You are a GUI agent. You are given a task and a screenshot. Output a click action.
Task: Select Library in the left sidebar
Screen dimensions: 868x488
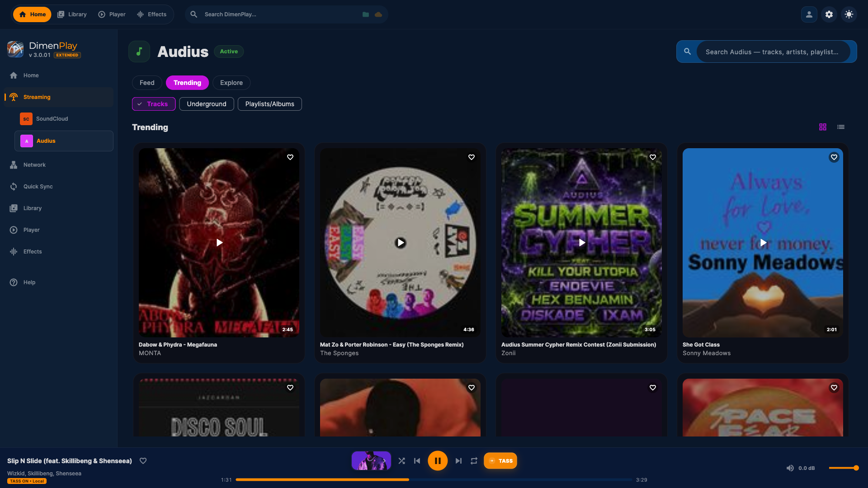[59, 208]
